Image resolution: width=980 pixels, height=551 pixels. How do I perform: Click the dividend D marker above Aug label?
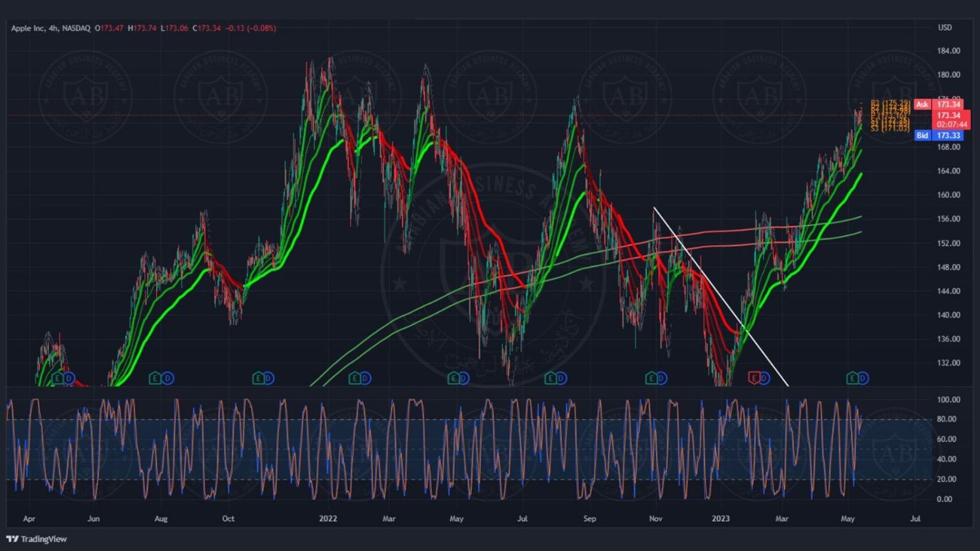click(167, 378)
